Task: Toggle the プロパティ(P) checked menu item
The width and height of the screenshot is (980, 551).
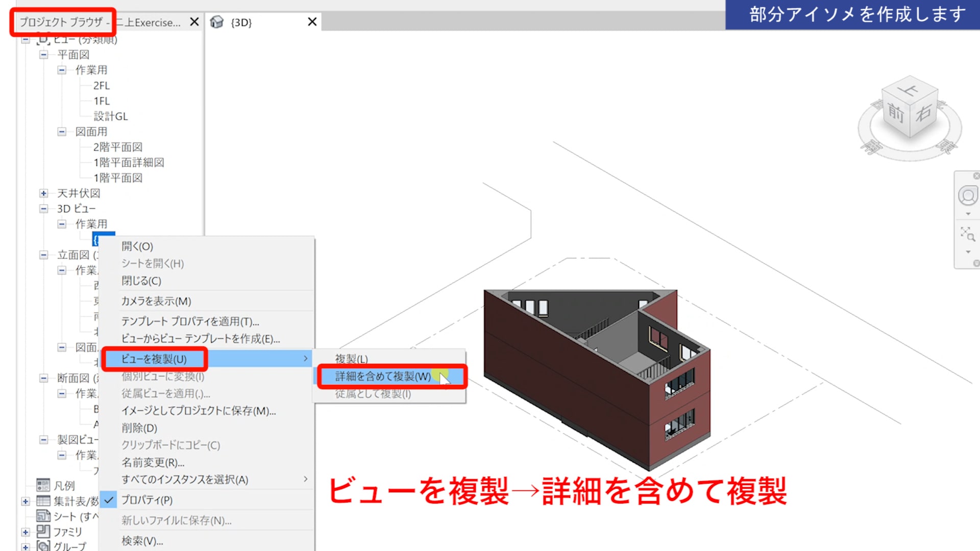Action: (x=147, y=500)
